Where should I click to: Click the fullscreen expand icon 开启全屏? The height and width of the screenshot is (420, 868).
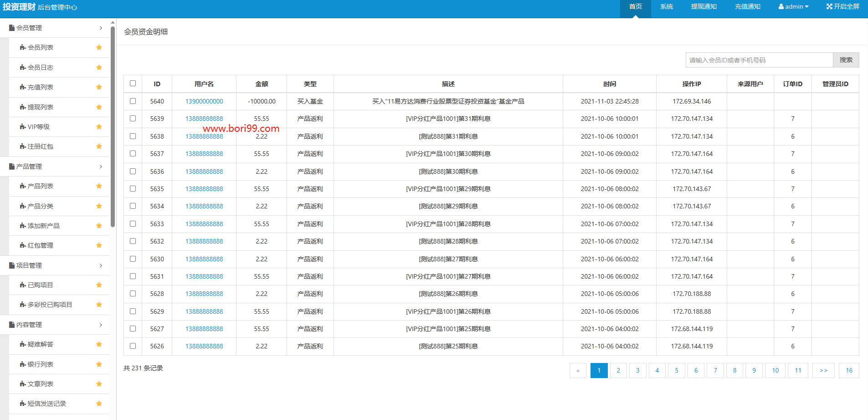tap(829, 6)
